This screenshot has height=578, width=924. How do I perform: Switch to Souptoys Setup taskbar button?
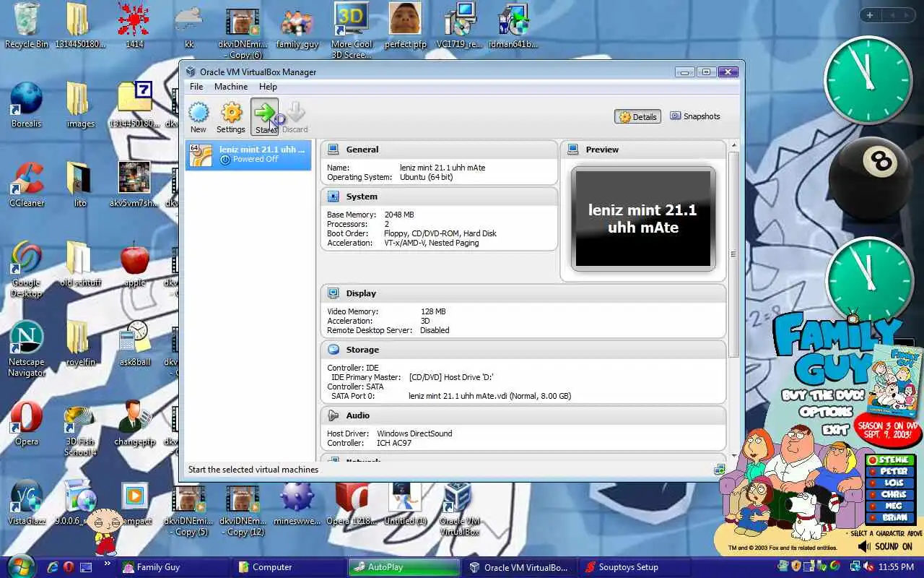(635, 567)
